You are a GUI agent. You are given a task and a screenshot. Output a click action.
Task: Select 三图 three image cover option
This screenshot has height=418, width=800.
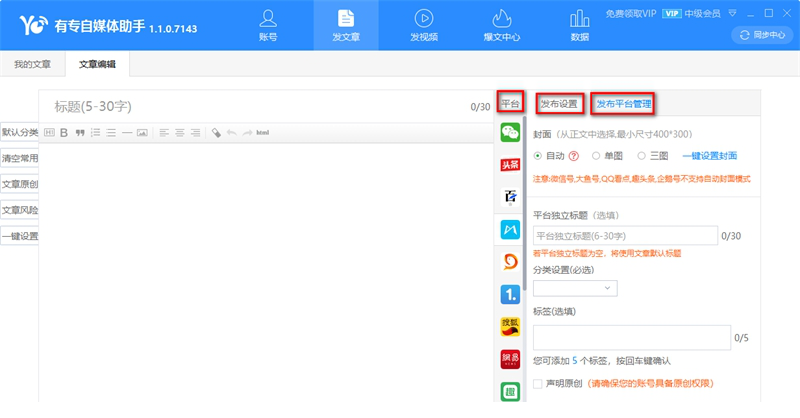[x=641, y=156]
